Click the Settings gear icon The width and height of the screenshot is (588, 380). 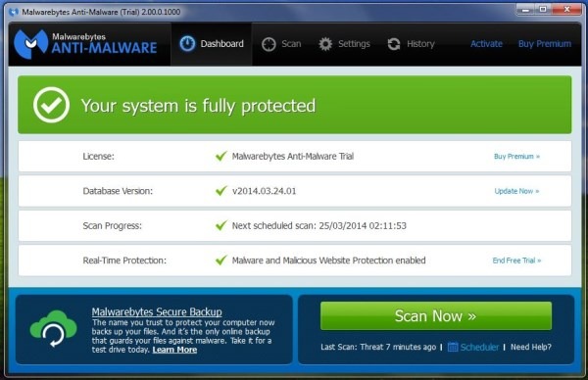pos(325,44)
